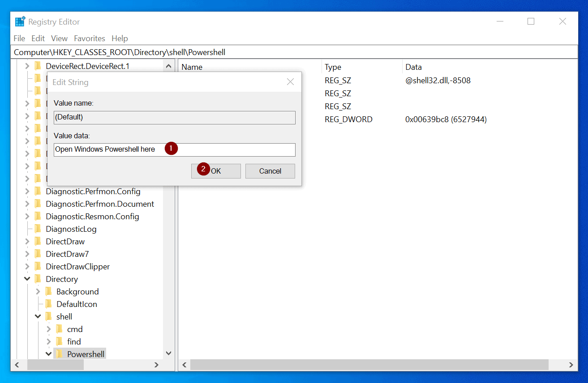Click the DirectDrawClipper folder icon
The height and width of the screenshot is (383, 588).
point(38,267)
